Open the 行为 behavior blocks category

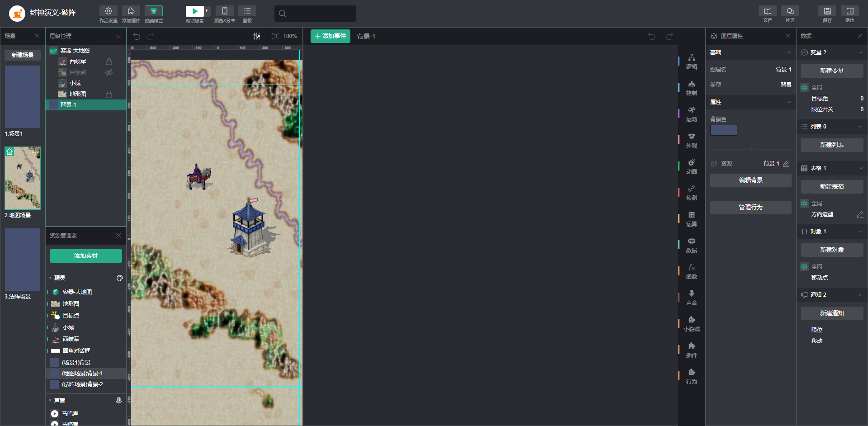pyautogui.click(x=692, y=377)
